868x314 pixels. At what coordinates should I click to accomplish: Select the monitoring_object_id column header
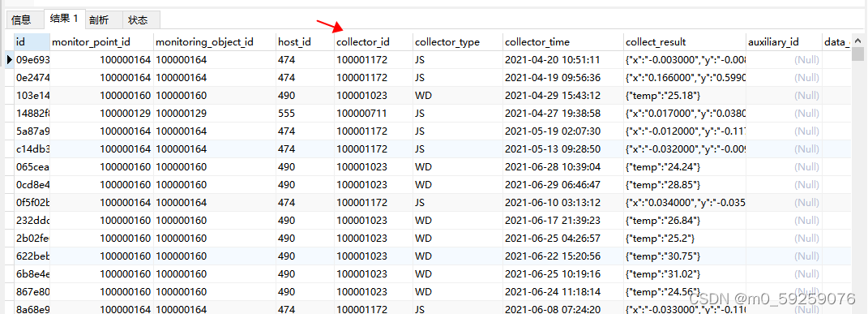(214, 42)
